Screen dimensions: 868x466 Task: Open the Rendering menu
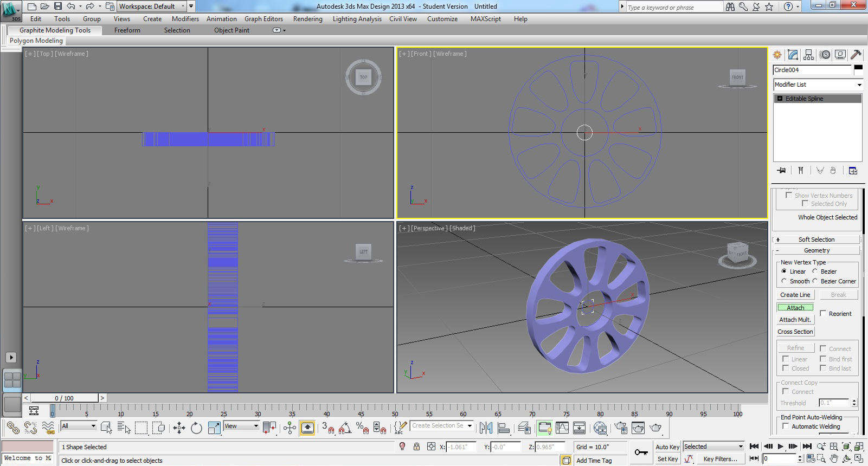pyautogui.click(x=307, y=19)
